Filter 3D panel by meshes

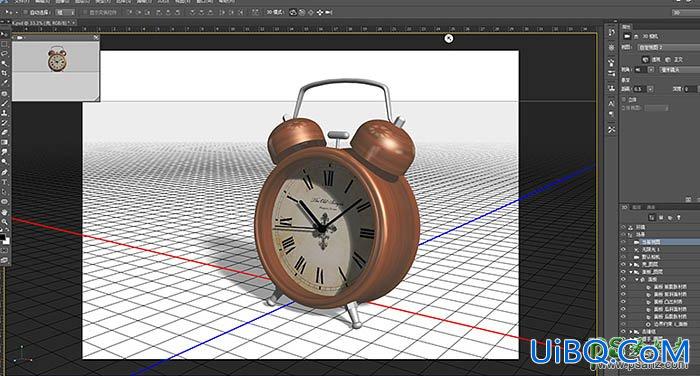pyautogui.click(x=661, y=217)
